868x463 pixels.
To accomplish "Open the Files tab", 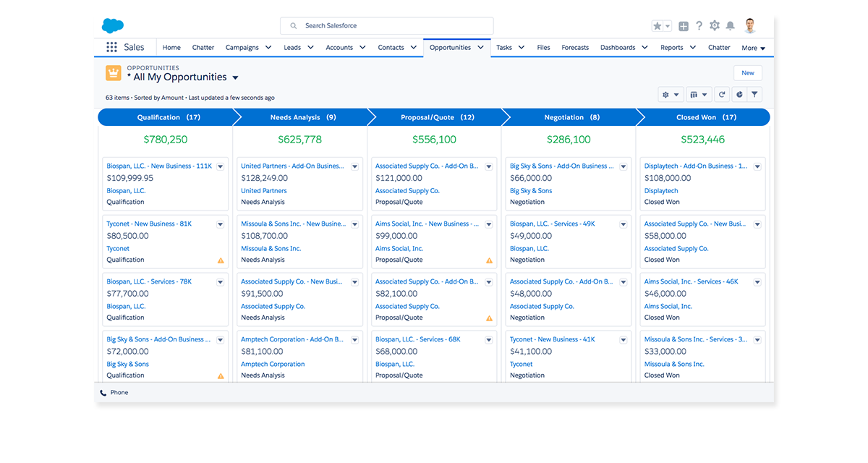I will [x=543, y=48].
